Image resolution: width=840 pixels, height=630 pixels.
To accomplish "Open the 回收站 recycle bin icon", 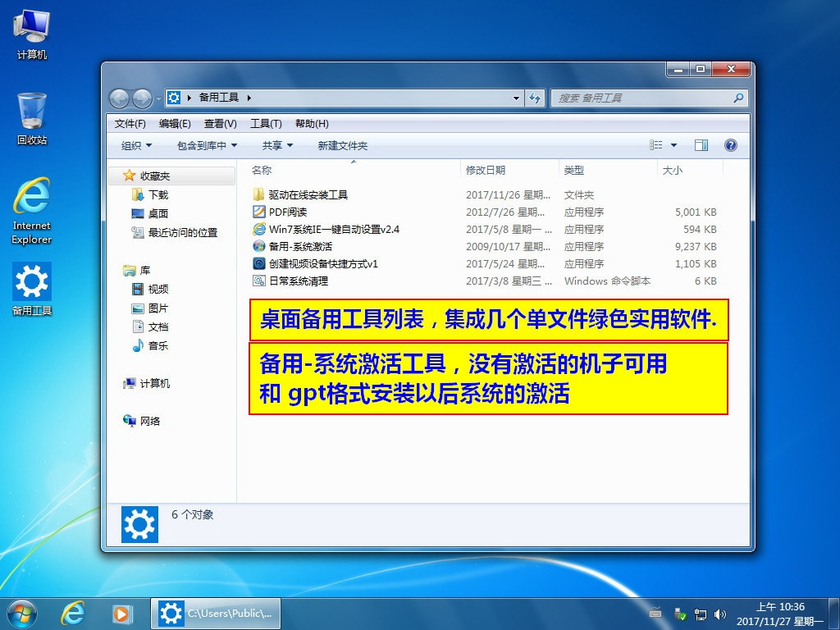I will coord(32,119).
